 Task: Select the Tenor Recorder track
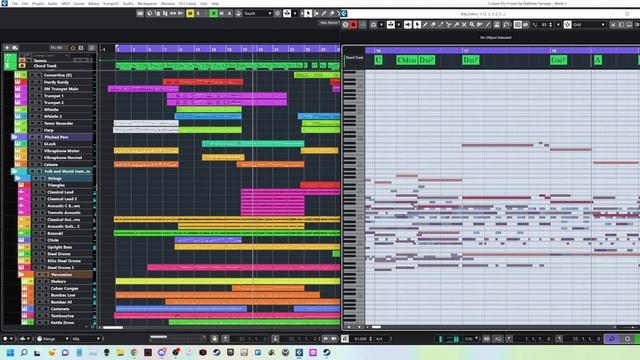point(58,123)
